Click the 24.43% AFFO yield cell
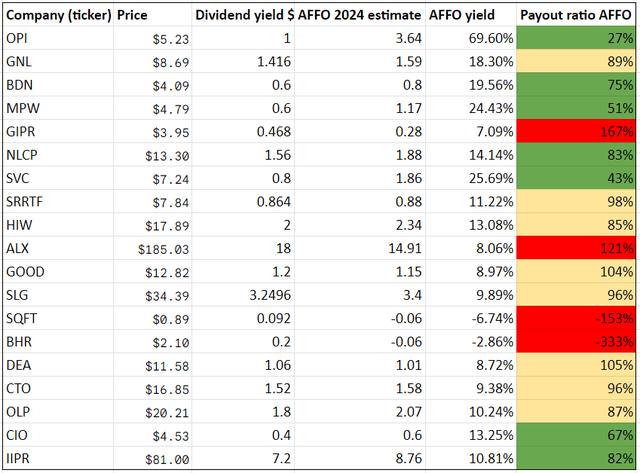 coord(471,108)
